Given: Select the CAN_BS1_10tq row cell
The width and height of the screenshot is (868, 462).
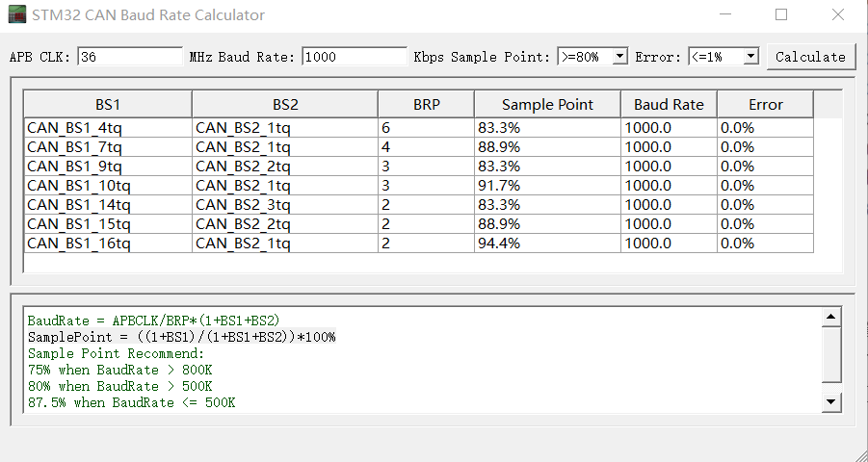Looking at the screenshot, I should 108,186.
